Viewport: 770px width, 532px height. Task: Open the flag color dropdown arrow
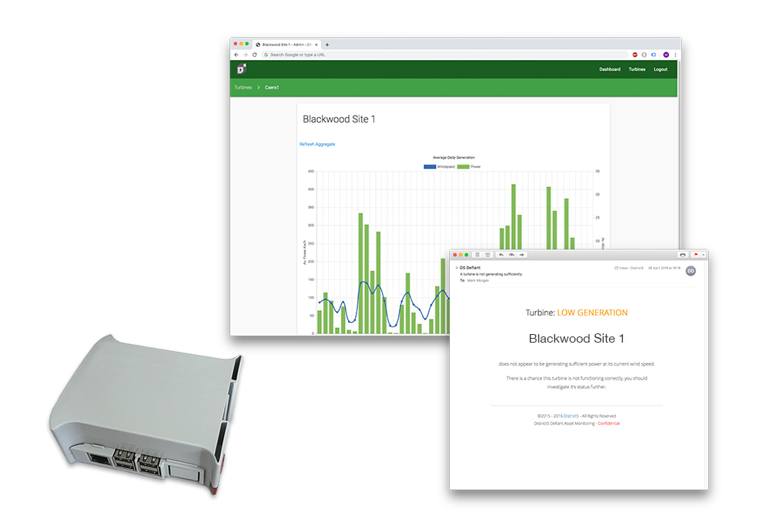[703, 255]
